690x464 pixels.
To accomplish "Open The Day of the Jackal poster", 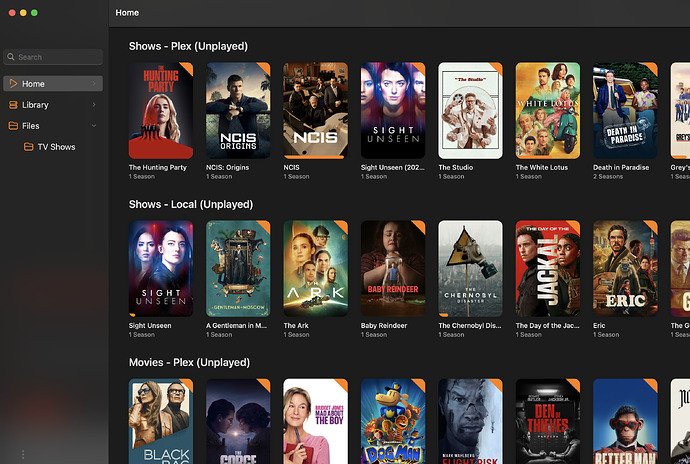I will (548, 269).
